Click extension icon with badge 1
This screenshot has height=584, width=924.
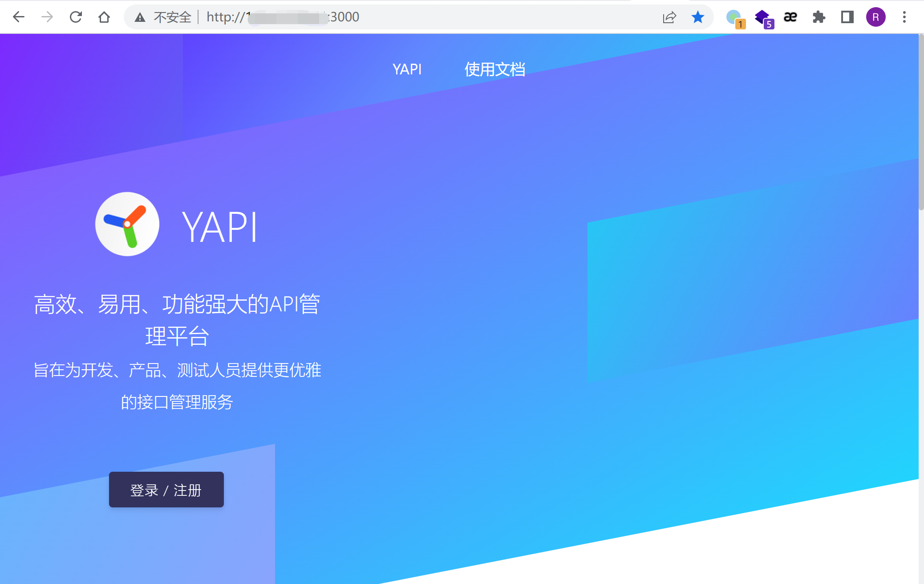point(734,18)
